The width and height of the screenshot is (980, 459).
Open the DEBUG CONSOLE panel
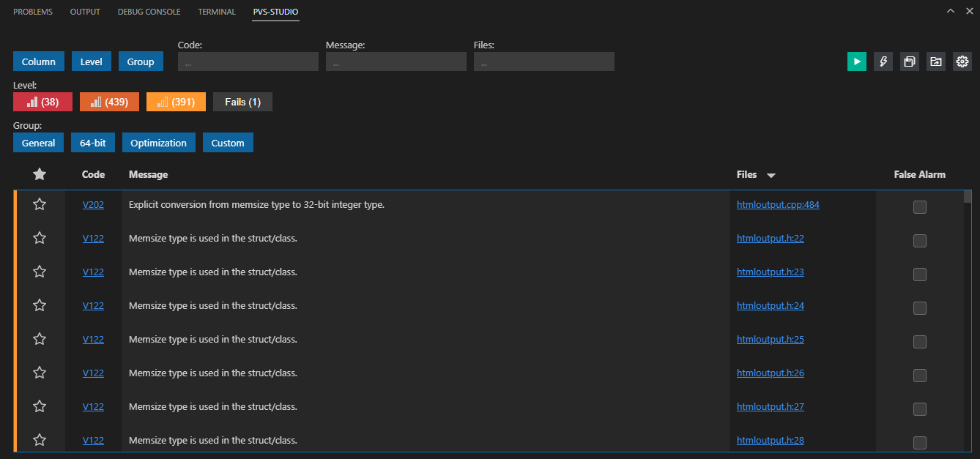(x=149, y=11)
